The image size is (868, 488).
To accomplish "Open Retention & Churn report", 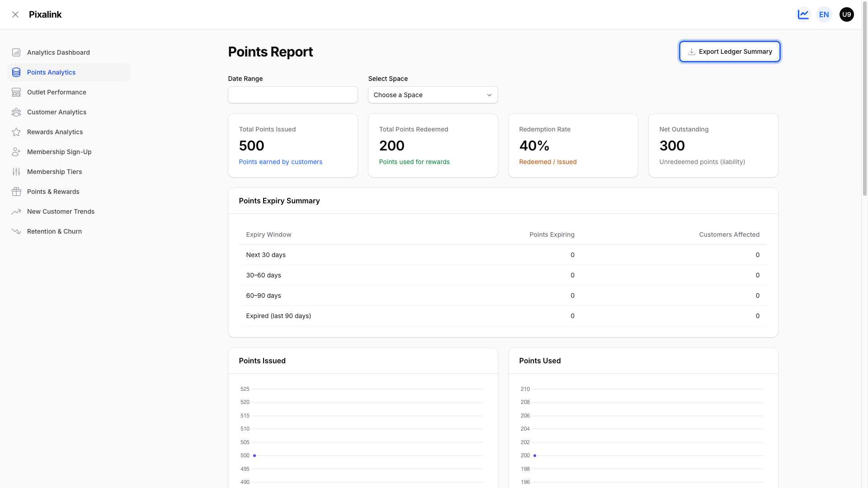I will pyautogui.click(x=69, y=231).
